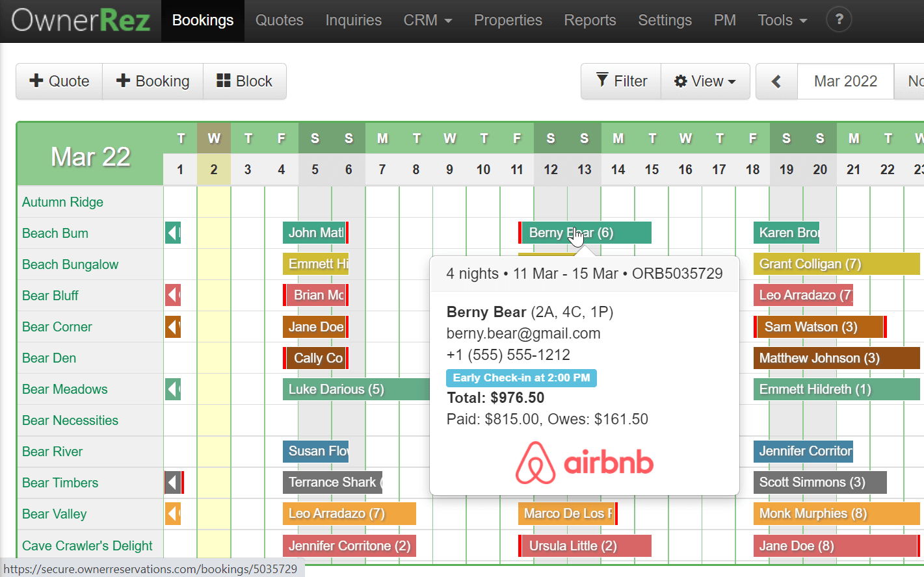Add a new Block

coord(244,81)
